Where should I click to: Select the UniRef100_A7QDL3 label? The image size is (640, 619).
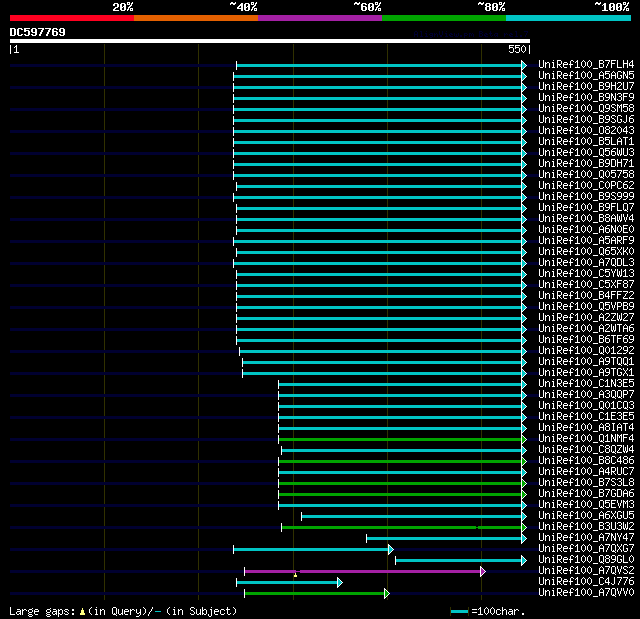coord(586,263)
